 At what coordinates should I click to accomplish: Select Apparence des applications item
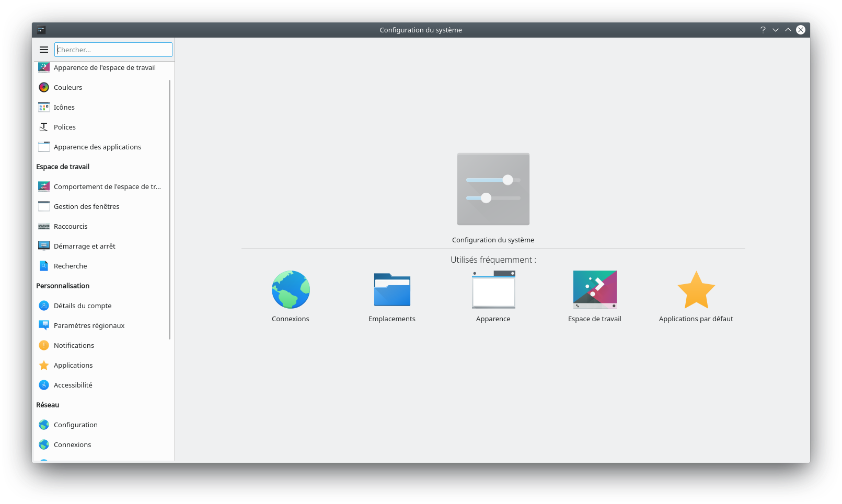point(97,147)
